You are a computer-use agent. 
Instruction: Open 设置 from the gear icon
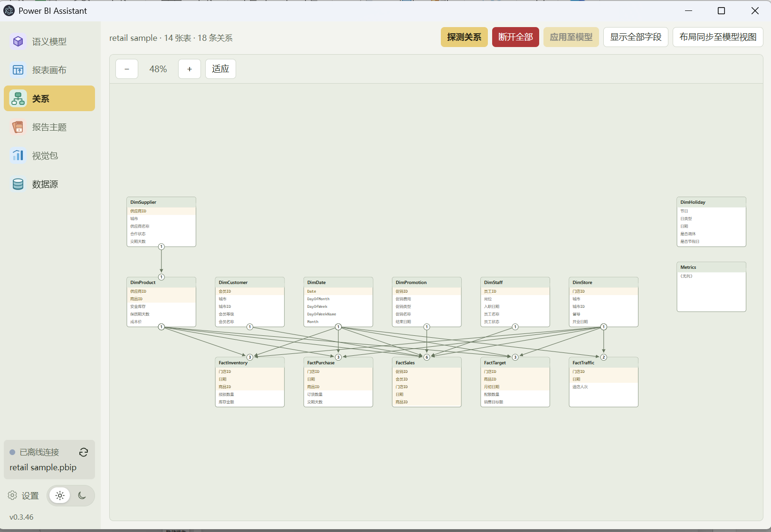(x=23, y=495)
